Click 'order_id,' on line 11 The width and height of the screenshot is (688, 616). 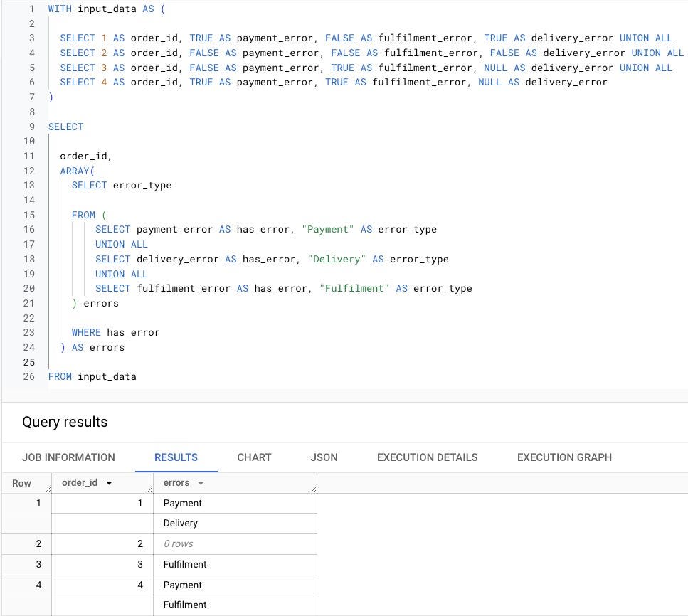(86, 156)
